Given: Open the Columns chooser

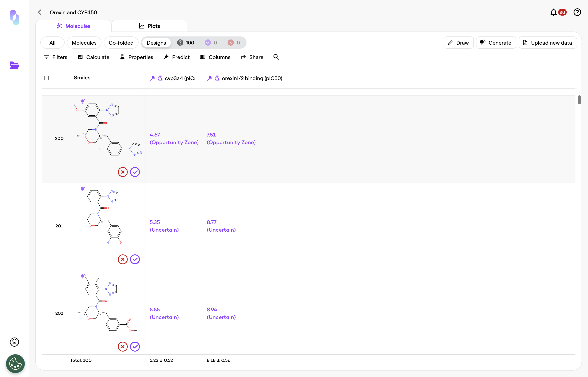Looking at the screenshot, I should coord(215,57).
